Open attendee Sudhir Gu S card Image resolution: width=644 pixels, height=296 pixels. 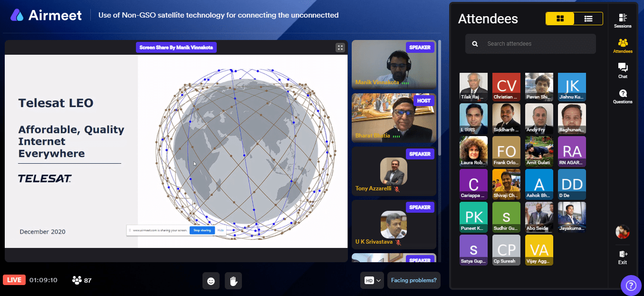tap(506, 217)
